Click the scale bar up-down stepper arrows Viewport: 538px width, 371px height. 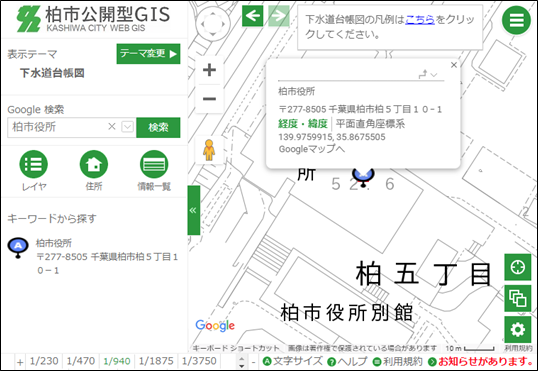click(x=242, y=361)
